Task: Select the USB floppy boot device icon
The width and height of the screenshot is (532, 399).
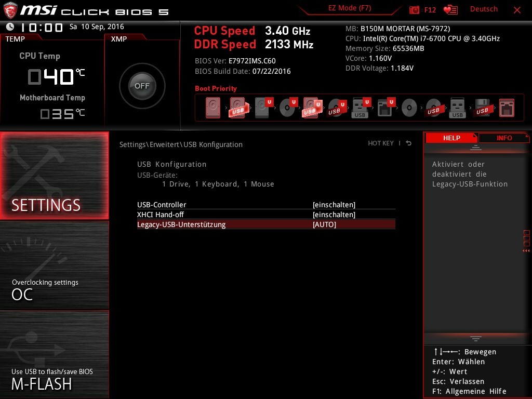Action: (x=482, y=108)
